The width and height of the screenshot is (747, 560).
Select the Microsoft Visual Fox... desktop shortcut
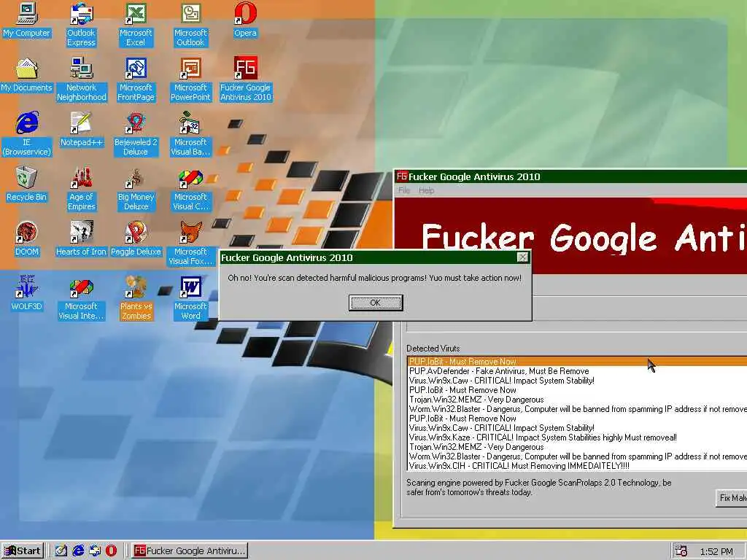click(190, 244)
